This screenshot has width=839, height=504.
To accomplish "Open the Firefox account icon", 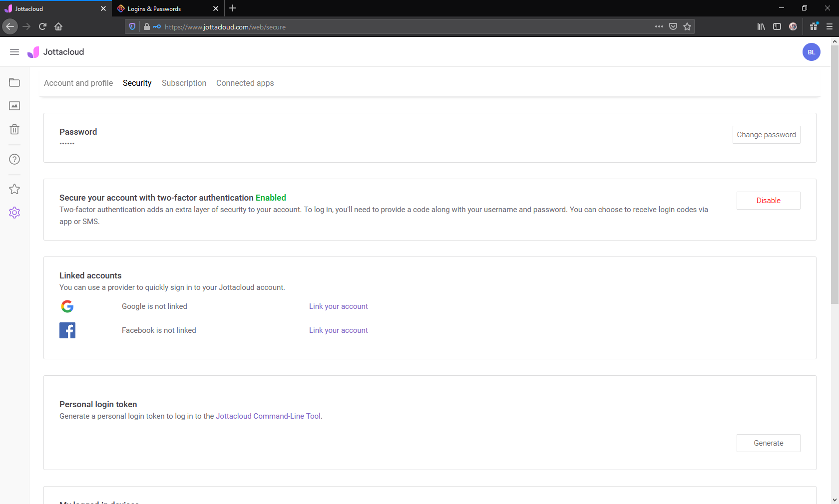I will pyautogui.click(x=793, y=26).
